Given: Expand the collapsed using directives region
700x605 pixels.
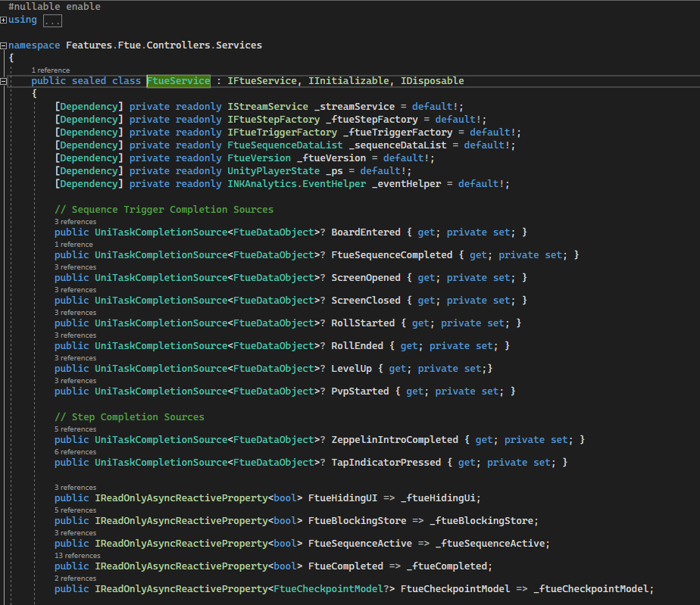Looking at the screenshot, I should [4, 20].
